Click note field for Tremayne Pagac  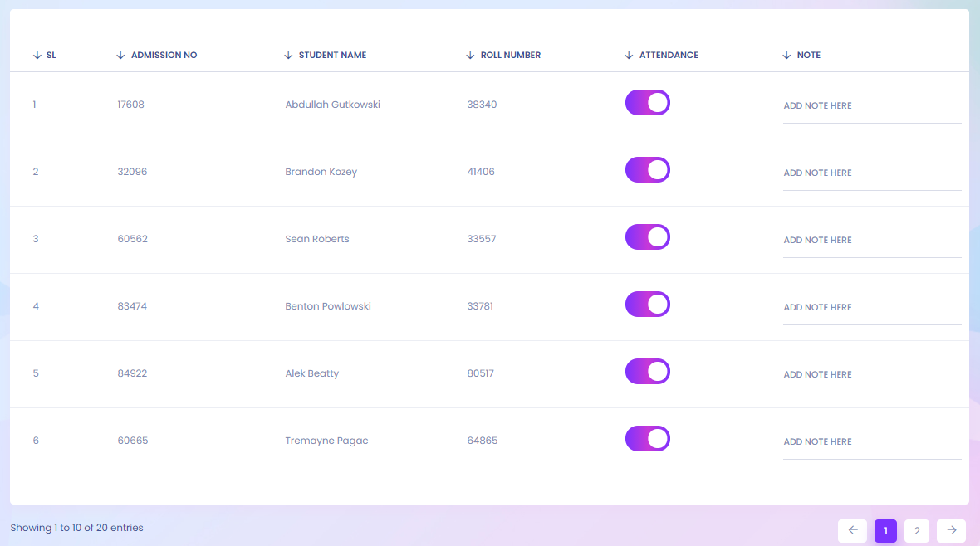(872, 442)
